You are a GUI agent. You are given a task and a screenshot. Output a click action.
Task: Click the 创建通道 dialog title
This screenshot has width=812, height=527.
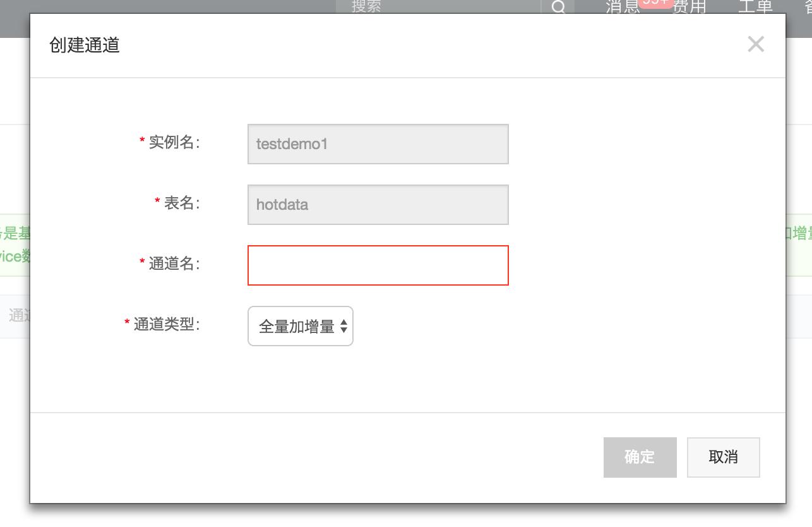84,45
